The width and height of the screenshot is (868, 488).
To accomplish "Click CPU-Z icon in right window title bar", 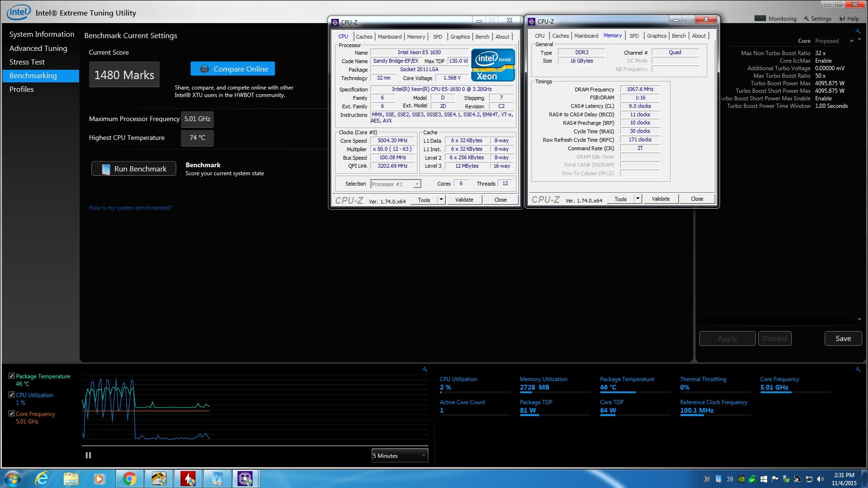I will (x=532, y=21).
